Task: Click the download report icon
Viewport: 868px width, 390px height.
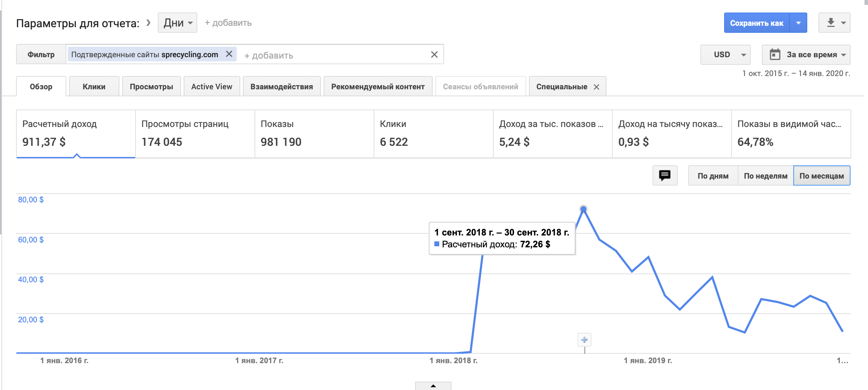Action: point(831,23)
